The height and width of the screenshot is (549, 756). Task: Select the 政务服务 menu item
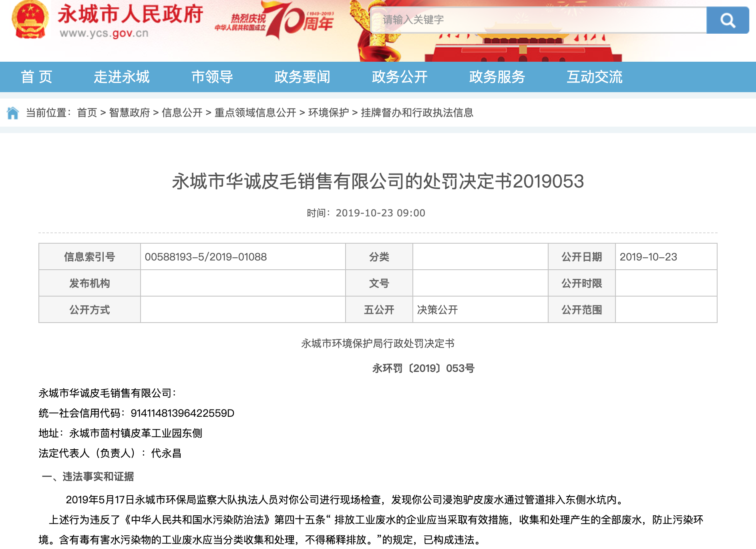[x=497, y=77]
